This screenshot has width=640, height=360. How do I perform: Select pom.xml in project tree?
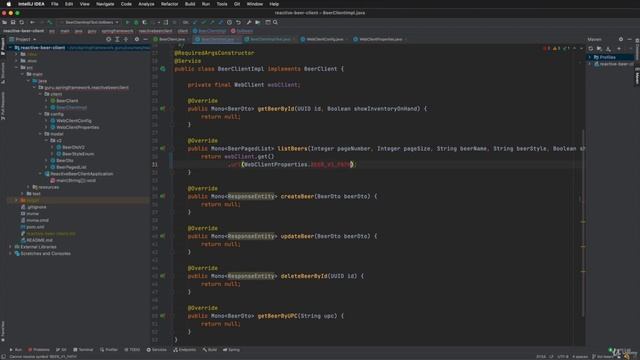click(x=35, y=227)
